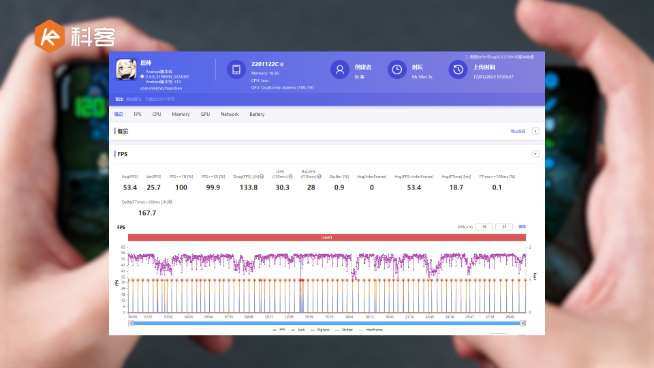The width and height of the screenshot is (654, 368).
Task: Open the Network tab
Action: [229, 114]
